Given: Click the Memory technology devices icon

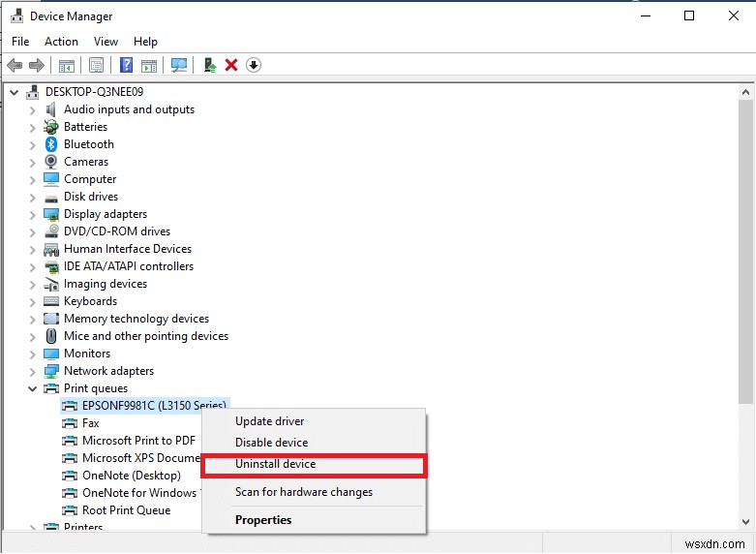Looking at the screenshot, I should [x=51, y=319].
